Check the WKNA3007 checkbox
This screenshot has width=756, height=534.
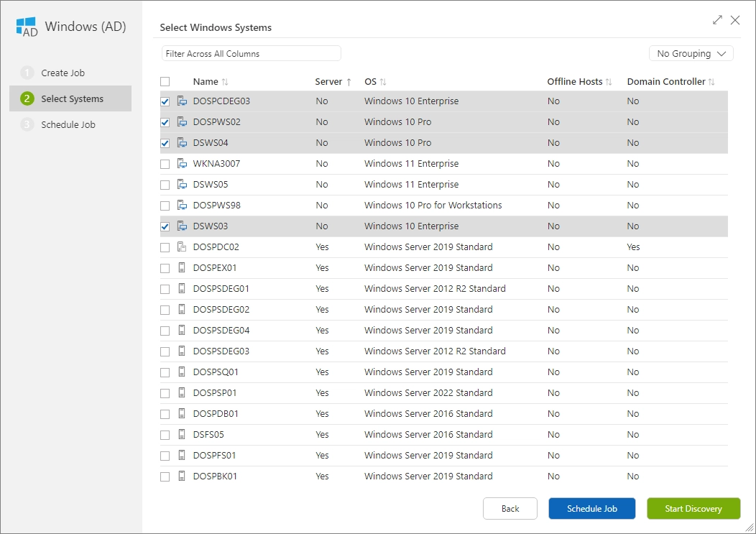click(x=165, y=164)
